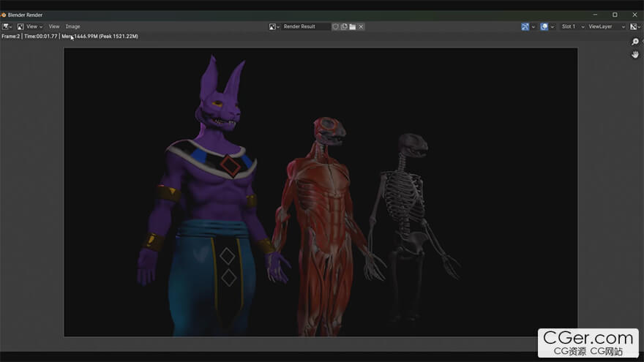
Task: Open the display channels dropdown
Action: [x=635, y=26]
